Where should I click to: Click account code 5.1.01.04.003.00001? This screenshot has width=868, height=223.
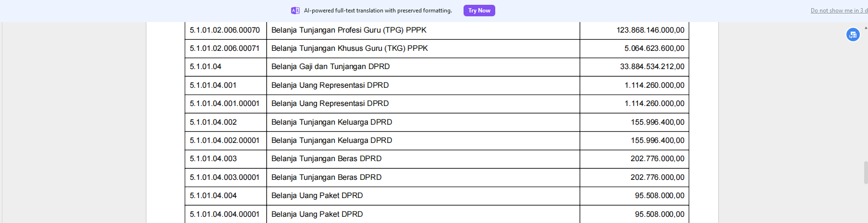tap(224, 177)
